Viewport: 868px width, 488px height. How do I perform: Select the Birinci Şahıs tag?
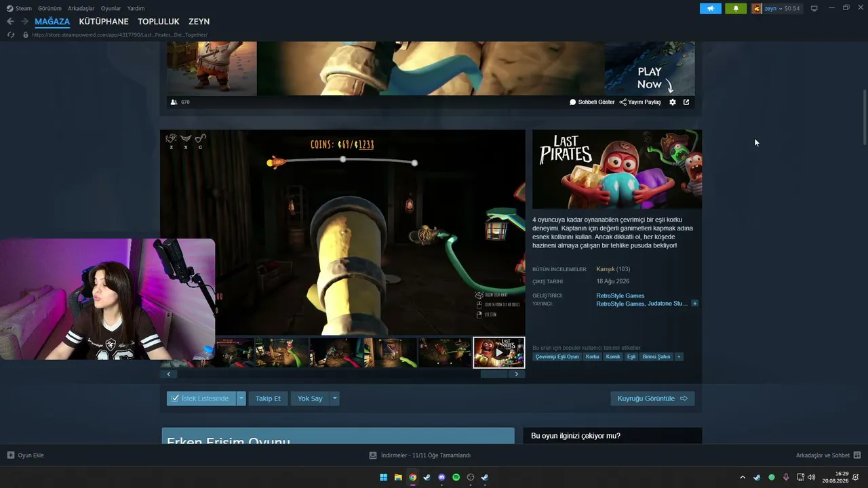point(656,357)
